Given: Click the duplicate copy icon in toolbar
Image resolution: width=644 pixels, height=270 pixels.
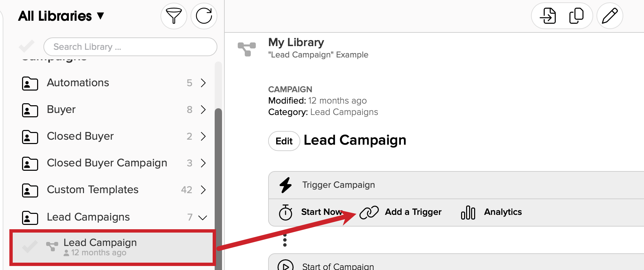Looking at the screenshot, I should (x=576, y=16).
